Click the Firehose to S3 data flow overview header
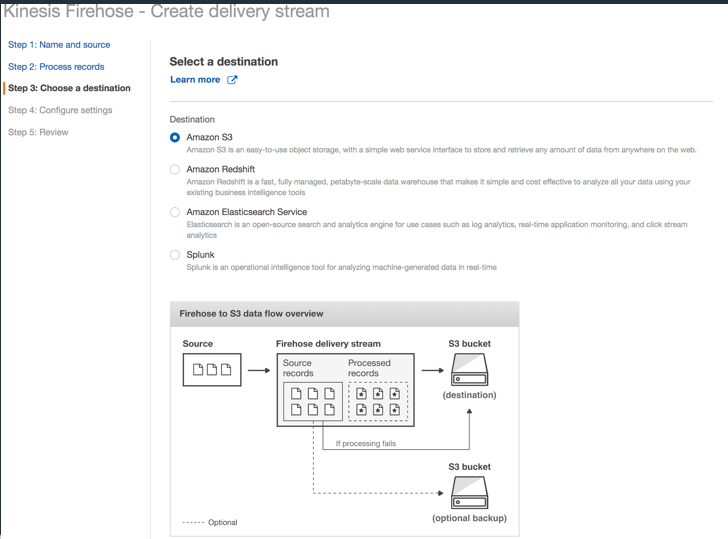728x539 pixels. 344,314
